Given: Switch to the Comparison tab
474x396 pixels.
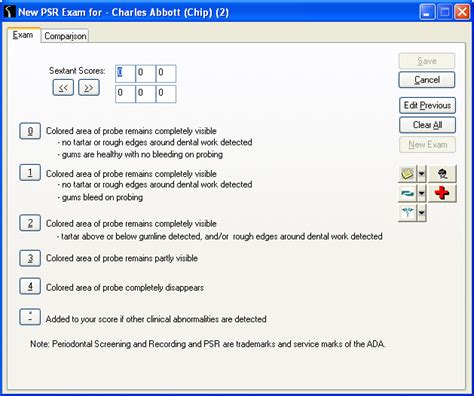Looking at the screenshot, I should pyautogui.click(x=65, y=36).
